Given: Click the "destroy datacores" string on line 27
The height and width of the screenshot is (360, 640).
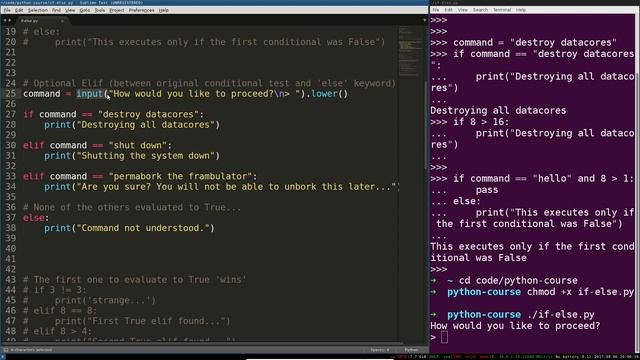Looking at the screenshot, I should coord(148,114).
